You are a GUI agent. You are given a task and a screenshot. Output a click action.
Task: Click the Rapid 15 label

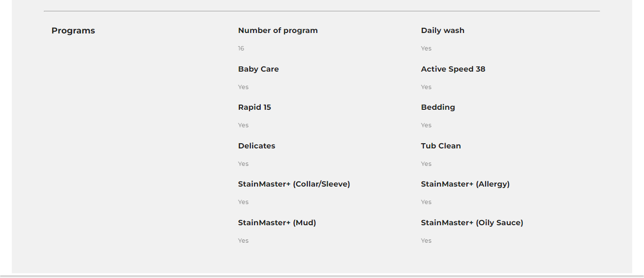tap(254, 107)
